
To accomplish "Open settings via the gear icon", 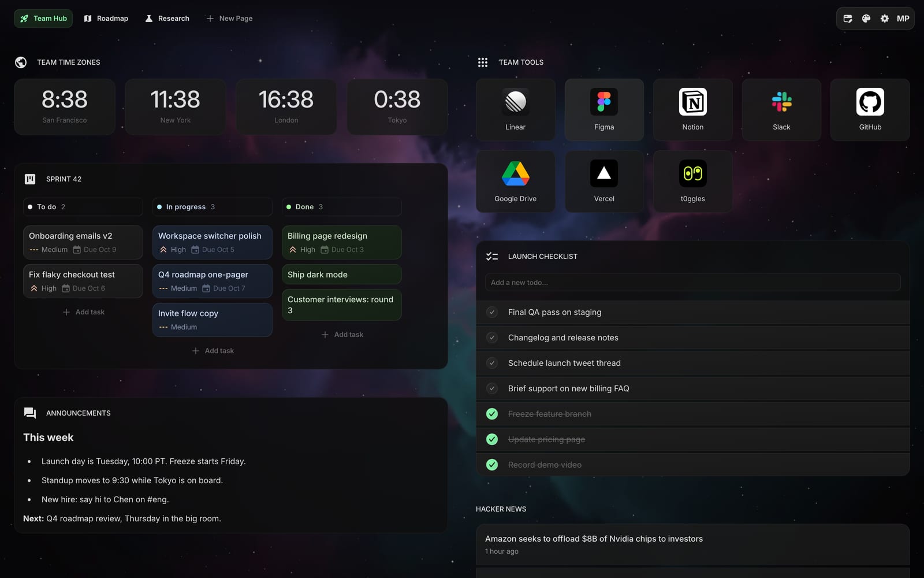I will (x=884, y=18).
